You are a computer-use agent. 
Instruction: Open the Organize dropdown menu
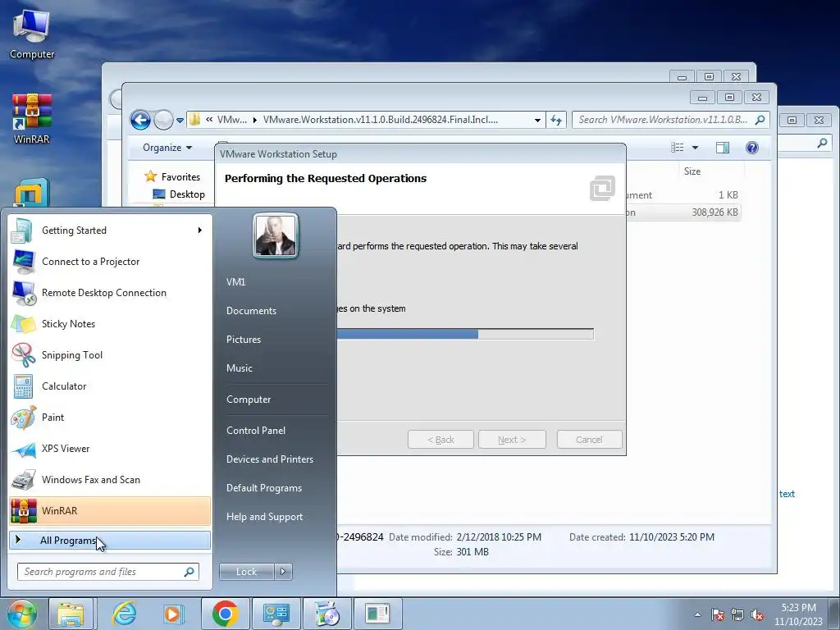pyautogui.click(x=167, y=148)
